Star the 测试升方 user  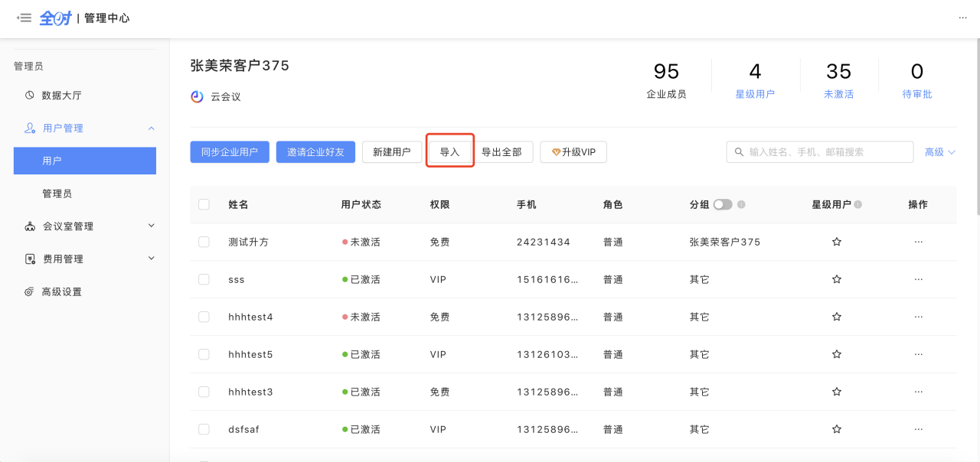click(837, 242)
